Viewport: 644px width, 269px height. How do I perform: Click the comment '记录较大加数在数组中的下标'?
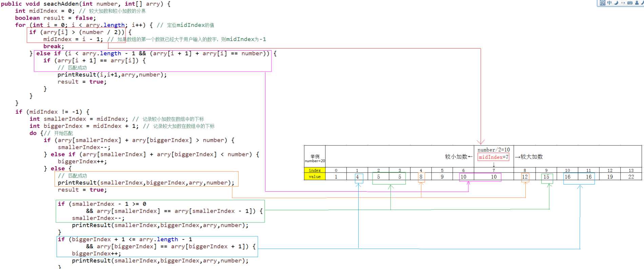[184, 126]
